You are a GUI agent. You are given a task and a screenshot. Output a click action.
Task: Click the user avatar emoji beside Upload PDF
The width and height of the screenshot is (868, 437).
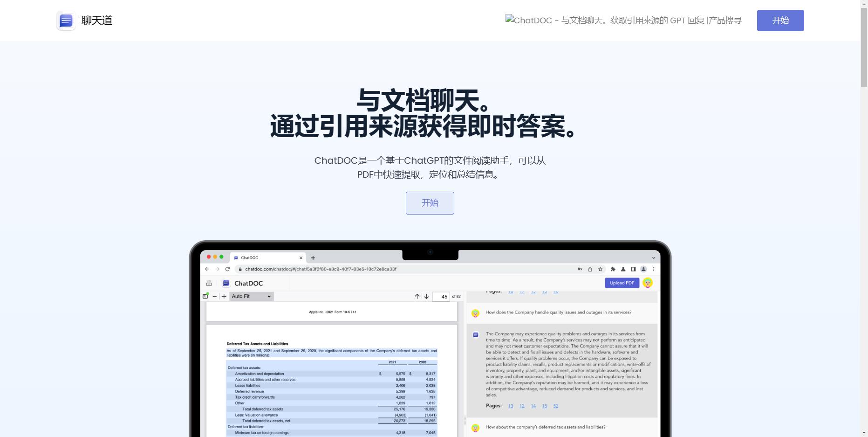tap(648, 283)
